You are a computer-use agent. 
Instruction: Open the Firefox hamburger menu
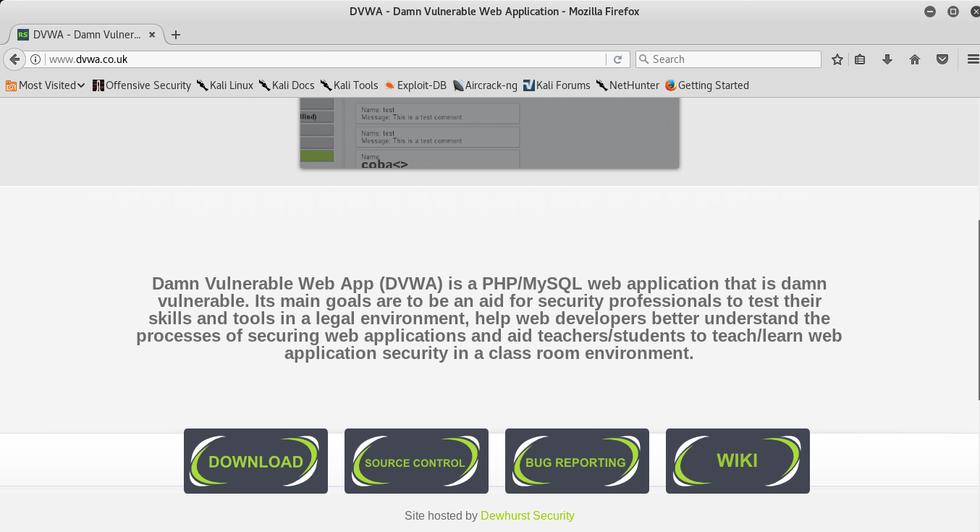[x=973, y=59]
